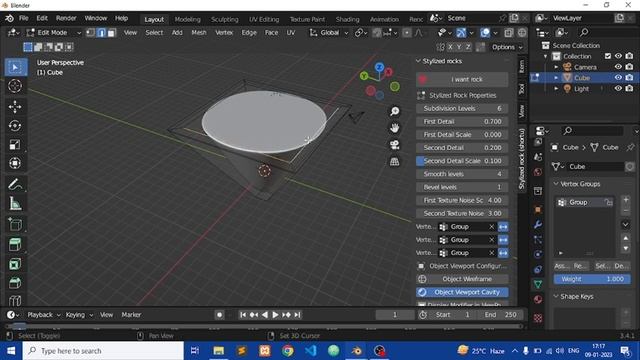Switch to the Sculpting workspace tab
The height and width of the screenshot is (360, 640).
point(224,19)
